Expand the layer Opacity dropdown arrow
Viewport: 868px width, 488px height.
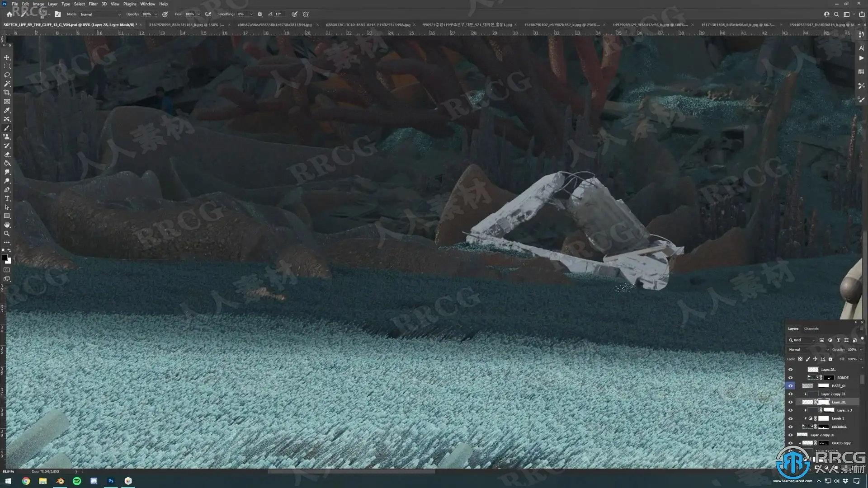[860, 350]
